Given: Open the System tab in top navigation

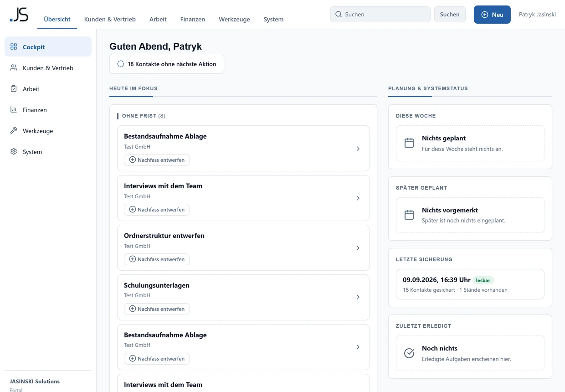Looking at the screenshot, I should 273,19.
